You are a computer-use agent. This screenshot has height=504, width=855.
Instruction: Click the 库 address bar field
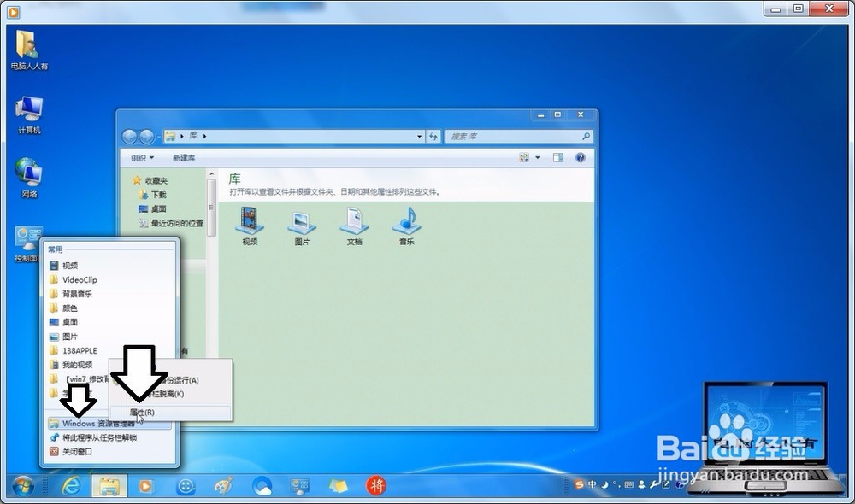[x=294, y=136]
